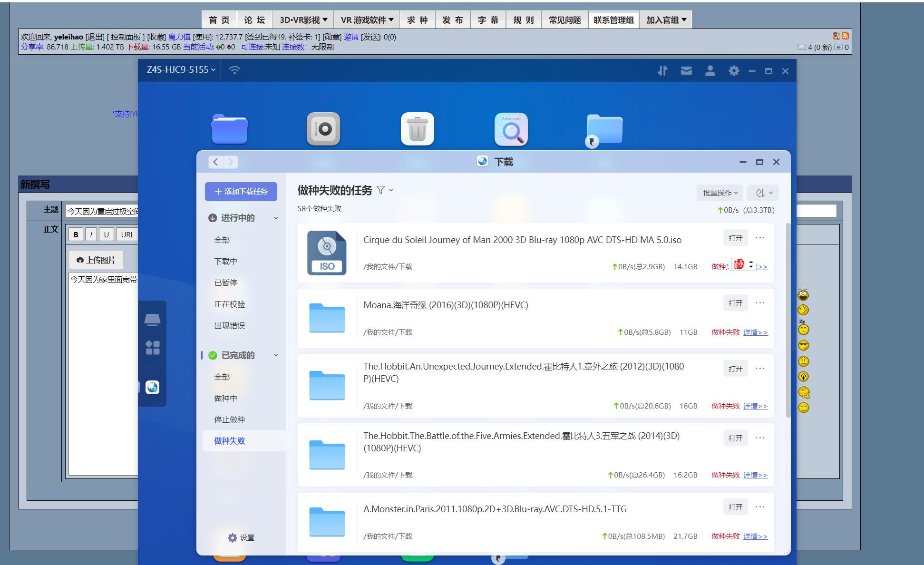Open NAS settings gear icon in titlebar
The image size is (924, 565).
pos(734,71)
